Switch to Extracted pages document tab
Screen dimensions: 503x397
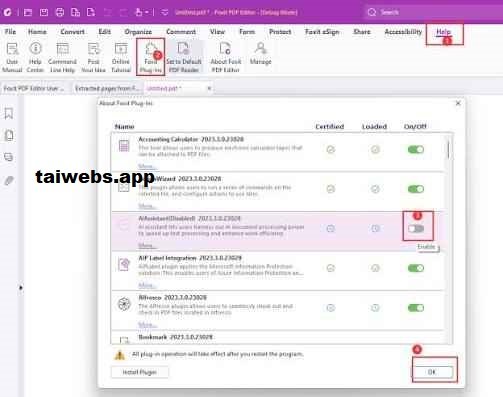tap(107, 88)
